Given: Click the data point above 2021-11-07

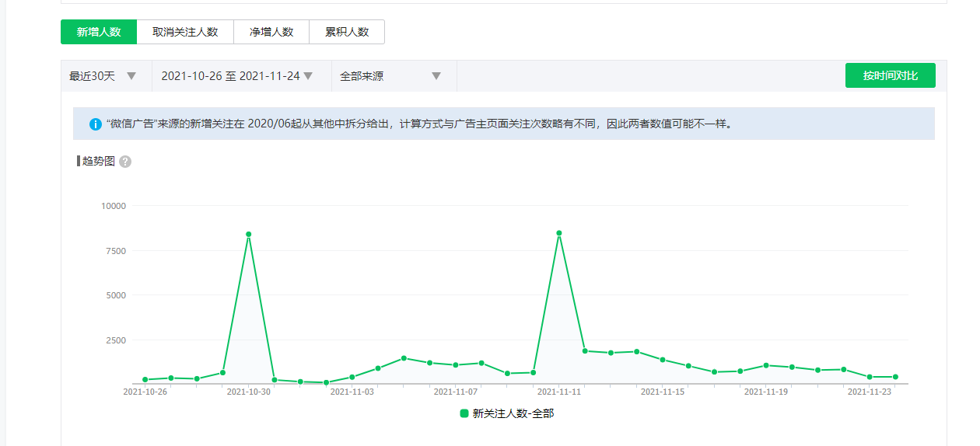Looking at the screenshot, I should click(x=456, y=365).
